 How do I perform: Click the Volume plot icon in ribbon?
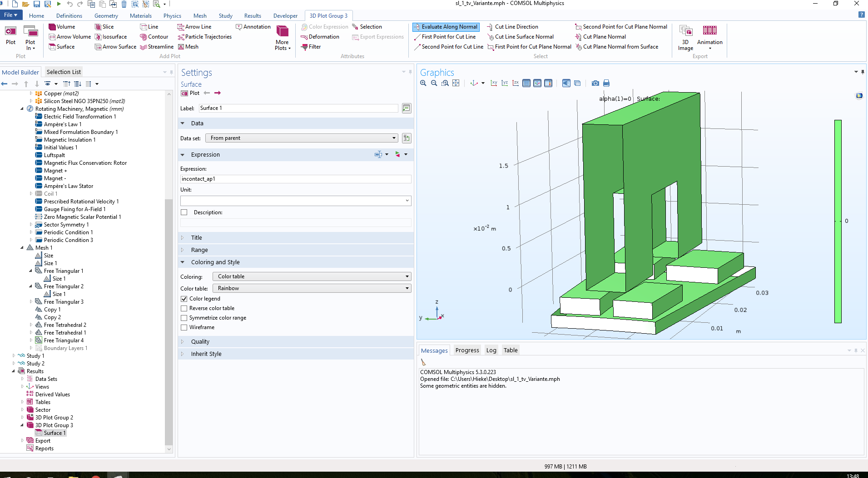52,27
